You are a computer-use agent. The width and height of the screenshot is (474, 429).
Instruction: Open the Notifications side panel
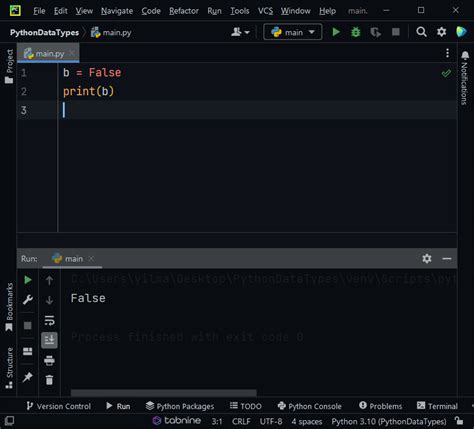tap(465, 78)
